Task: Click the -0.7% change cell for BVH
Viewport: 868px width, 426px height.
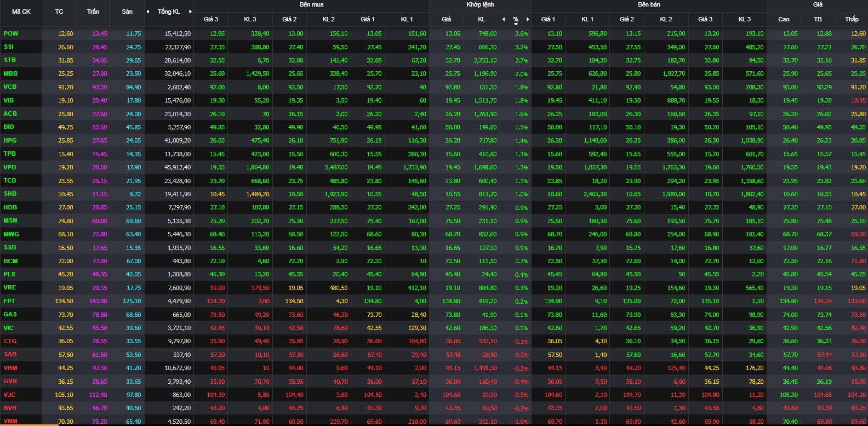Action: pos(521,408)
